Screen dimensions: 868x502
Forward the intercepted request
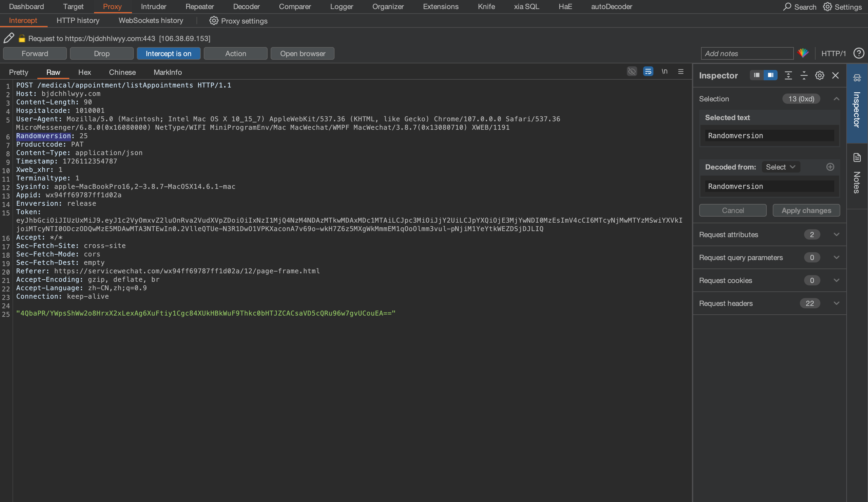coord(35,53)
